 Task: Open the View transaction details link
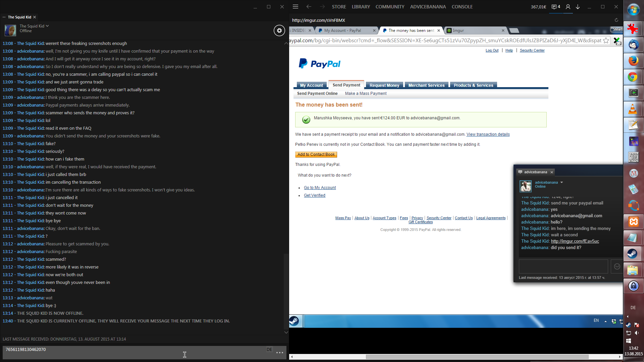(488, 134)
